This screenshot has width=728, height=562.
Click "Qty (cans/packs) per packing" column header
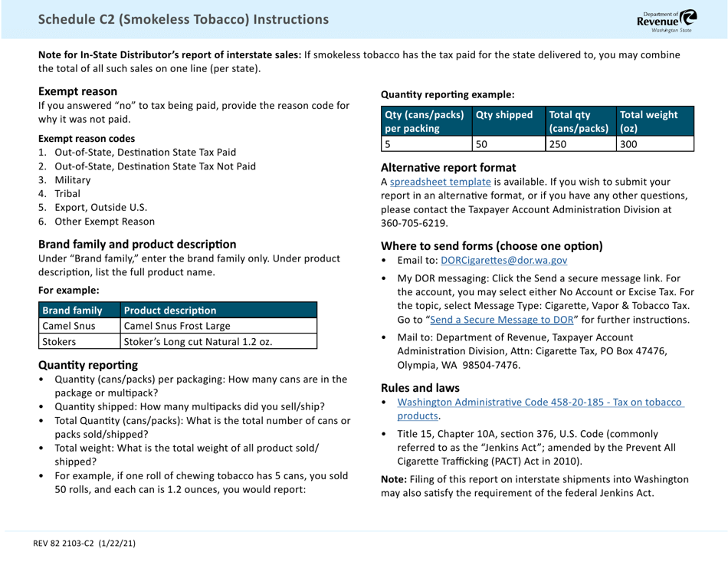(426, 121)
